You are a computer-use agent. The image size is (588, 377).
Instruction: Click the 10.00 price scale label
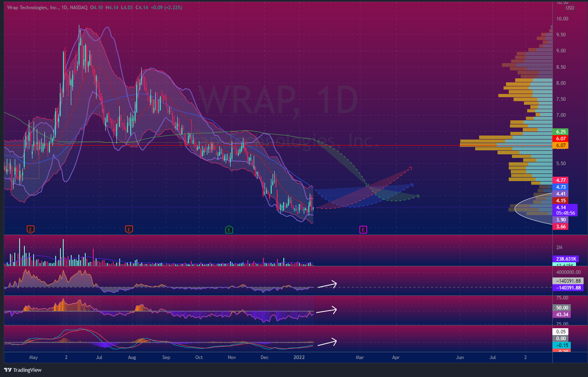(562, 19)
